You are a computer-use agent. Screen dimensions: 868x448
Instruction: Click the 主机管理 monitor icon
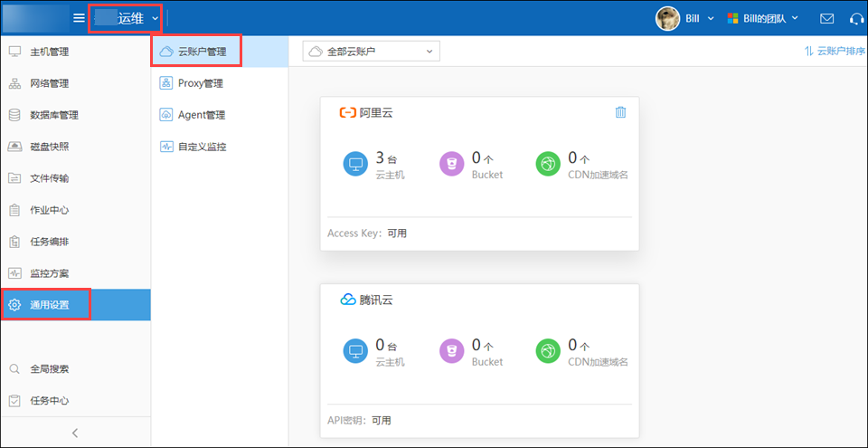coord(15,52)
